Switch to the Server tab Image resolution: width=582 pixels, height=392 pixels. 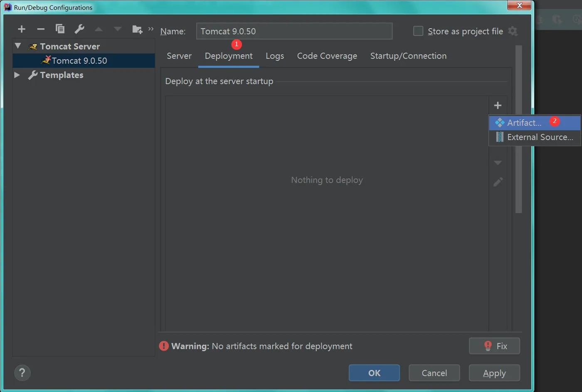[179, 56]
